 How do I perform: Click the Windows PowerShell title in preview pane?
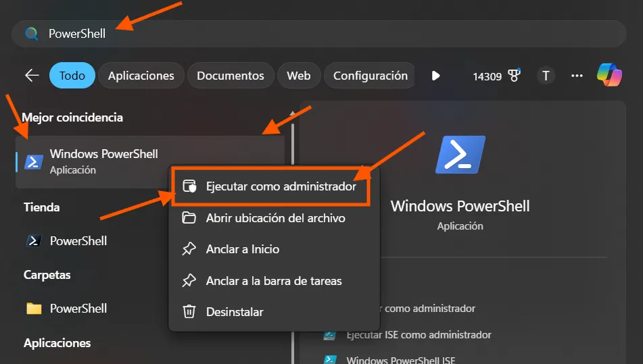point(460,206)
